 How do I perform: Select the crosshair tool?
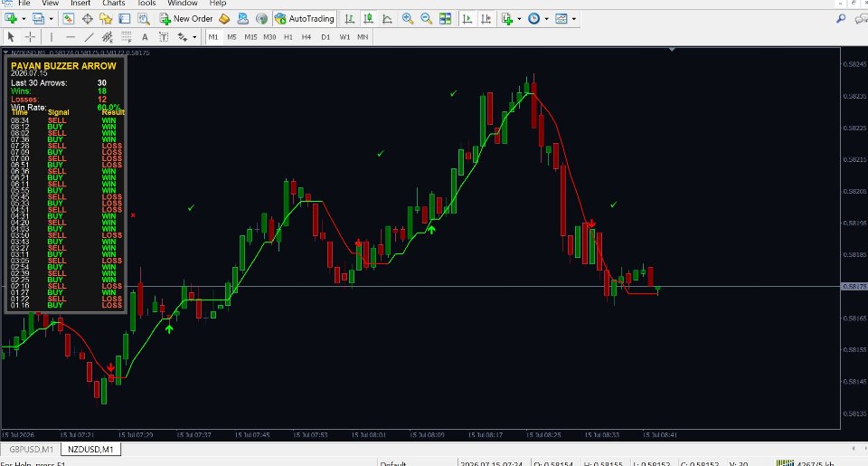(x=31, y=37)
